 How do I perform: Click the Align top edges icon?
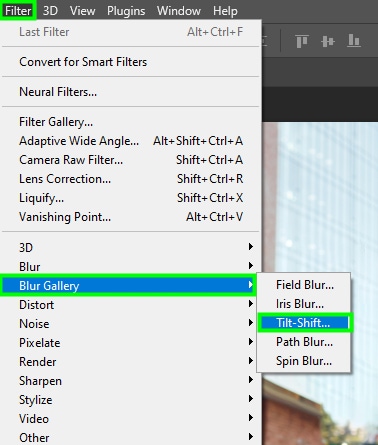[302, 41]
